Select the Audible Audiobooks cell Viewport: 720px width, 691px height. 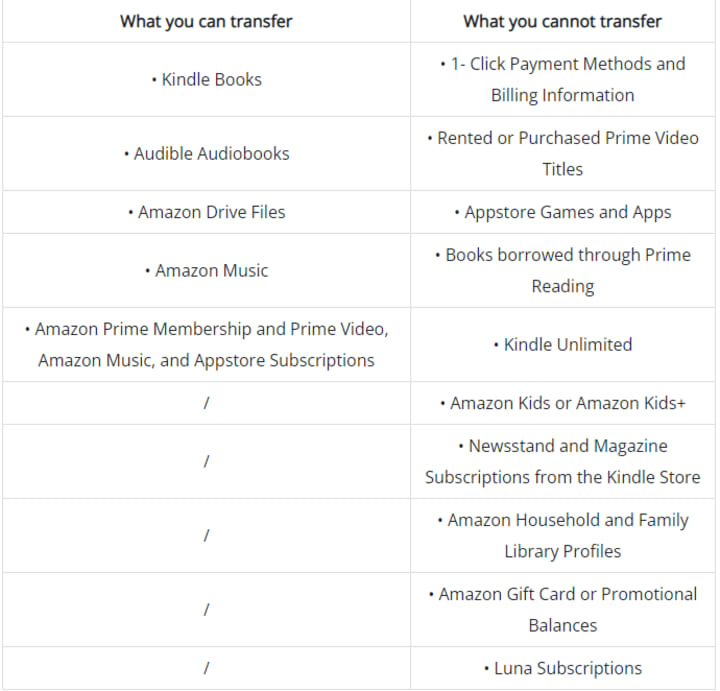(206, 153)
